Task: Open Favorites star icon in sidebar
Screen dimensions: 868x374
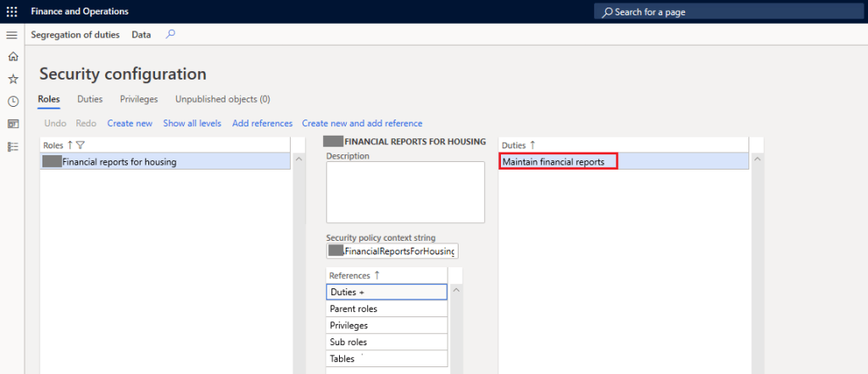Action: click(x=13, y=79)
